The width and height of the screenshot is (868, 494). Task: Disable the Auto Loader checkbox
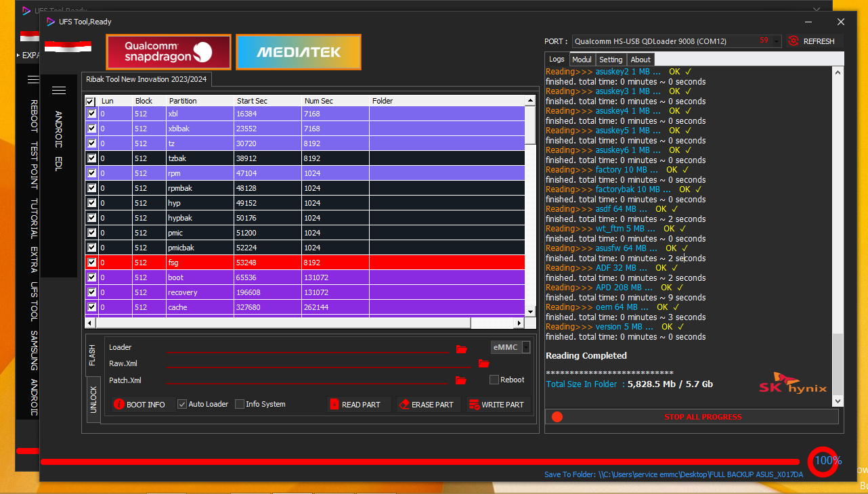pos(182,404)
